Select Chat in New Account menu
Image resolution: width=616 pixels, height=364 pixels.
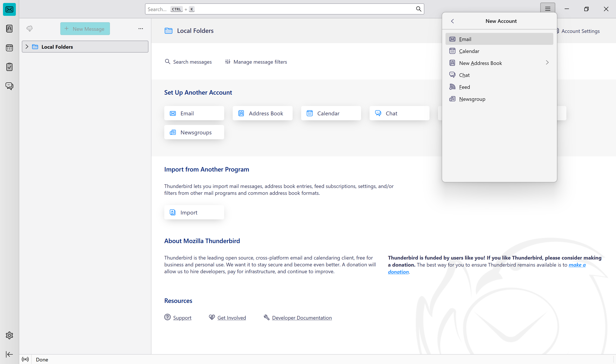click(499, 75)
